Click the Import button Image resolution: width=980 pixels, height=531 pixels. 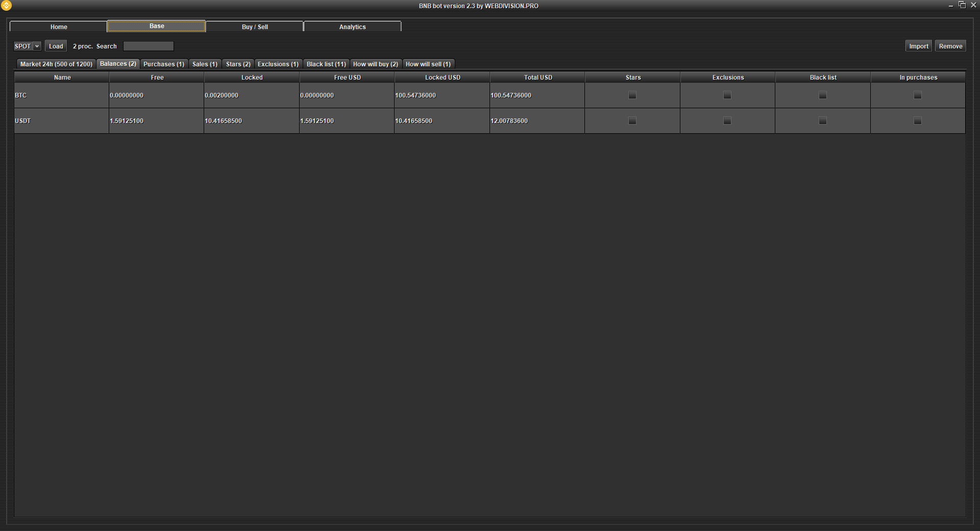point(918,46)
